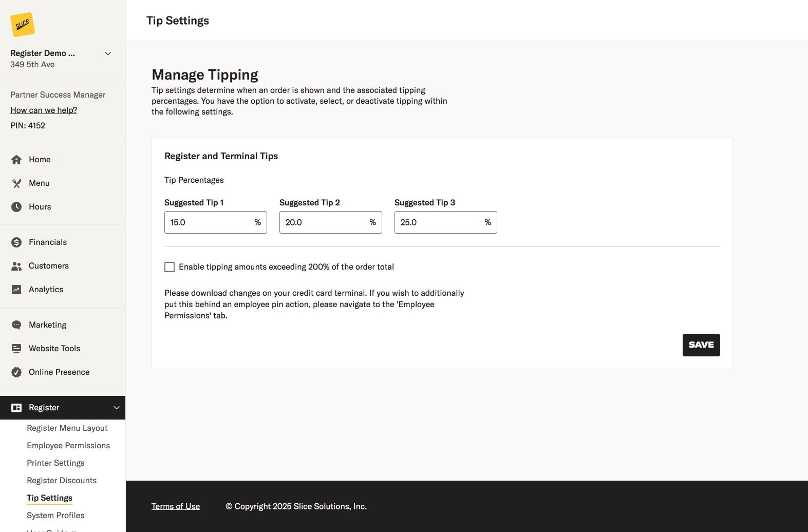Viewport: 808px width, 532px height.
Task: Click the Register section icon
Action: [x=16, y=408]
